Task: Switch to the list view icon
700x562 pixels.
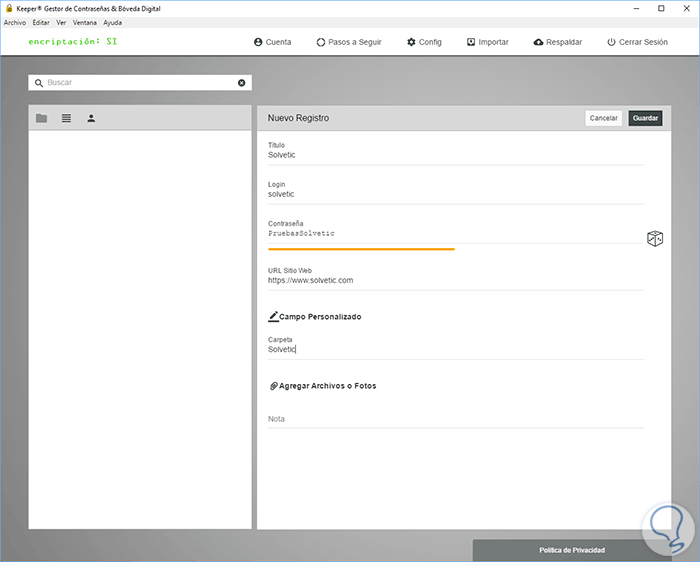Action: [x=67, y=118]
